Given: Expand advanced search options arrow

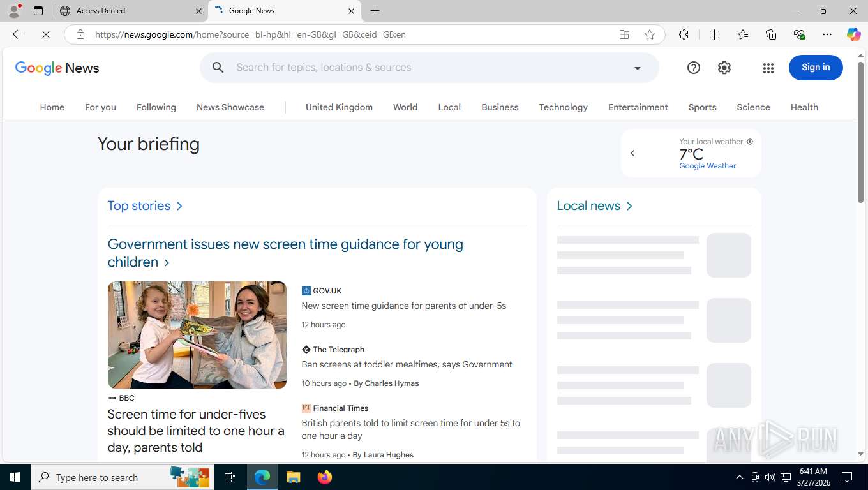Looking at the screenshot, I should click(637, 68).
